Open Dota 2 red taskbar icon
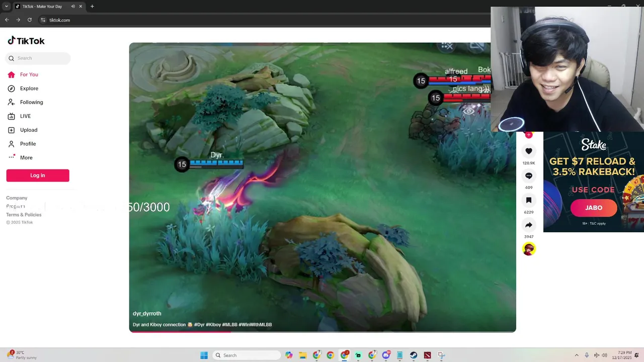Screen dimensions: 644x362 coord(427,355)
